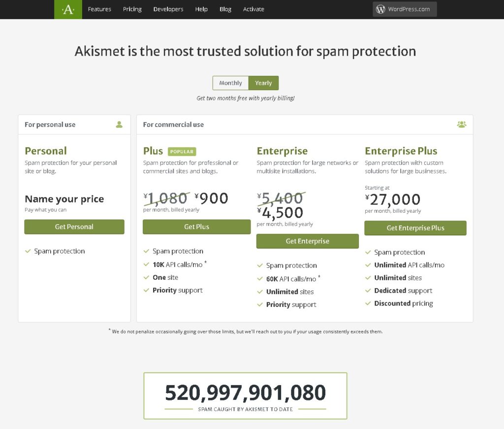Click the group commercial use icon
This screenshot has width=504, height=429.
(x=461, y=125)
